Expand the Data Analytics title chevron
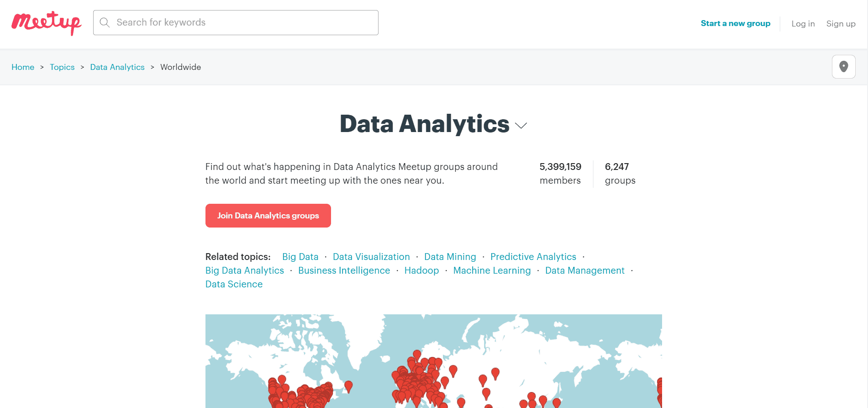 521,125
